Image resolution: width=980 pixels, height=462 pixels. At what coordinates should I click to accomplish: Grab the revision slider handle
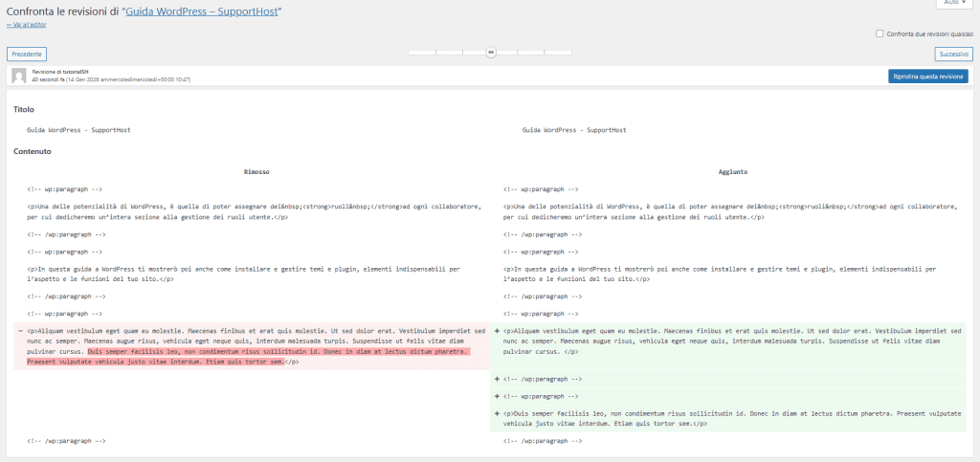pos(491,53)
